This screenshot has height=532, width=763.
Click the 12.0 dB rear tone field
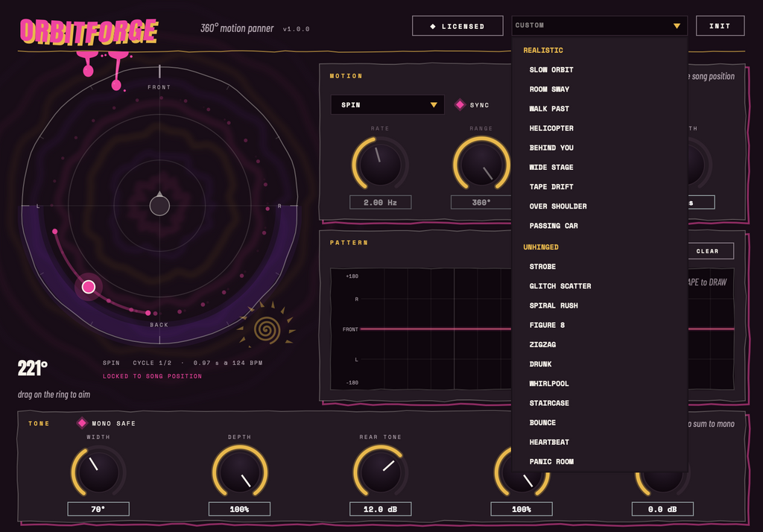coord(381,509)
